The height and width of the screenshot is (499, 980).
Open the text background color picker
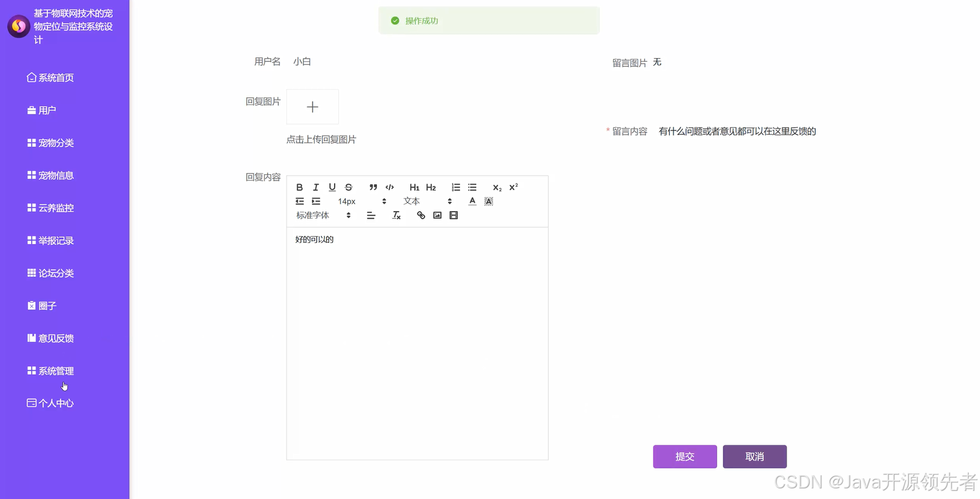coord(489,201)
